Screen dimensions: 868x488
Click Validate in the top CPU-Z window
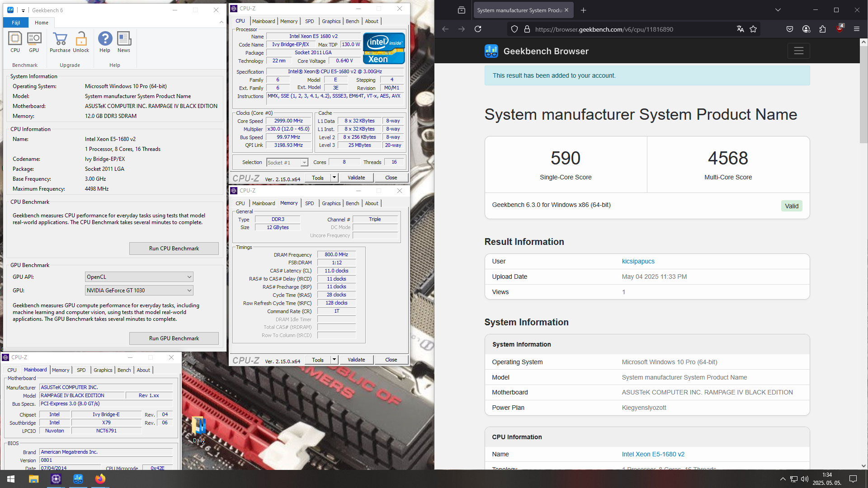[x=356, y=178]
